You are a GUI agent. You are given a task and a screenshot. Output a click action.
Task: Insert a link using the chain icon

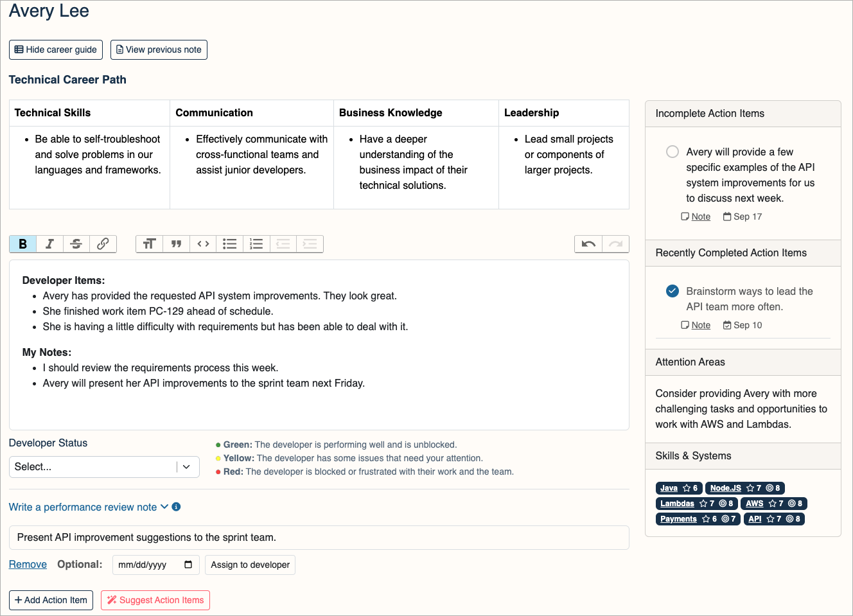pyautogui.click(x=103, y=244)
